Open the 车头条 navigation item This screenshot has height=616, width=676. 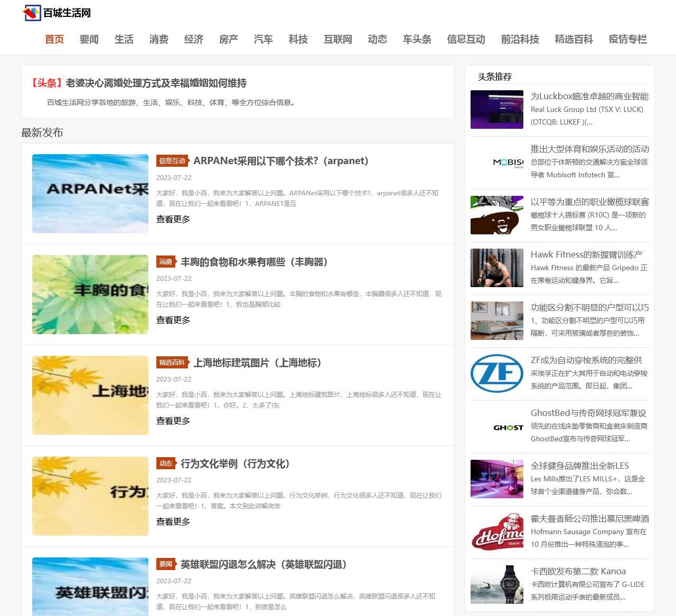(417, 40)
